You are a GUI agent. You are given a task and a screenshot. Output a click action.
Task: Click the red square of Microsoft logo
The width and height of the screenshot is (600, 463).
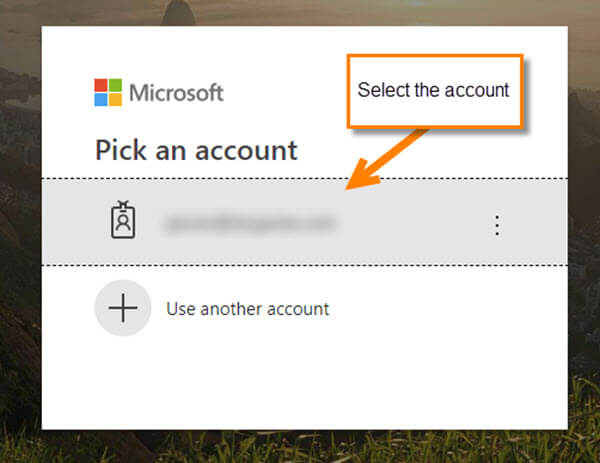tap(101, 85)
